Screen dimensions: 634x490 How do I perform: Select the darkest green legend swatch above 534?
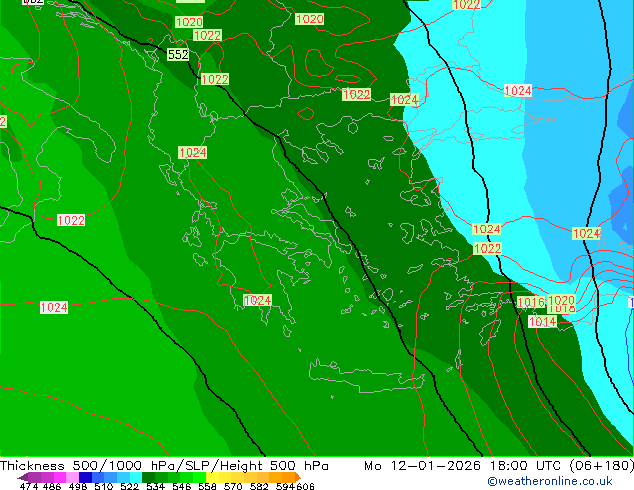148,477
